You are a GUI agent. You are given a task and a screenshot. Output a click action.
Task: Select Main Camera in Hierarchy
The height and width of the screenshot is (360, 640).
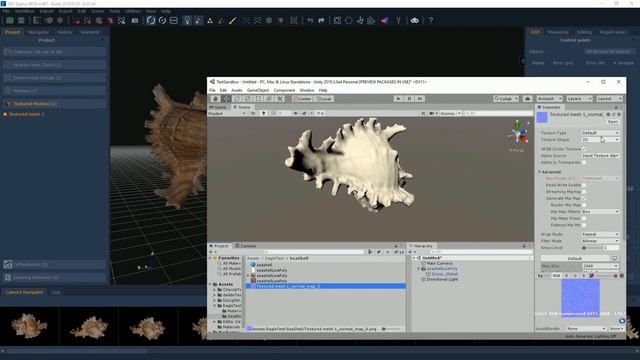coord(439,264)
